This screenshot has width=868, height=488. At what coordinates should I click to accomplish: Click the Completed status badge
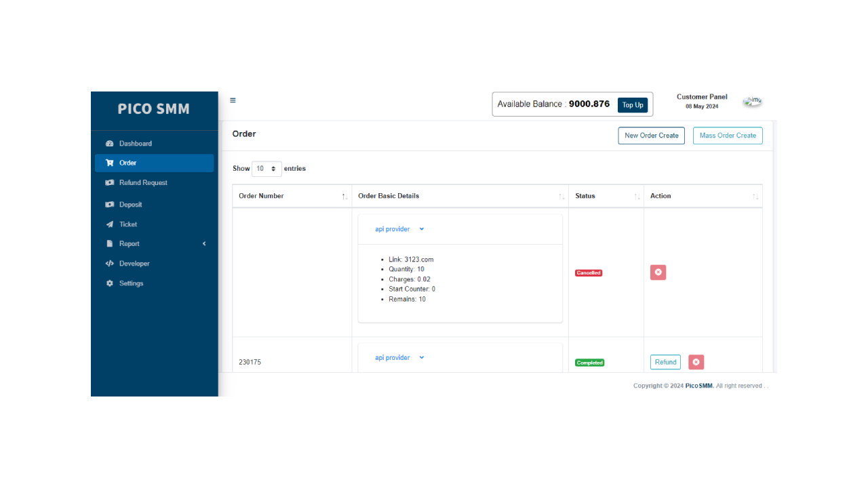click(589, 363)
